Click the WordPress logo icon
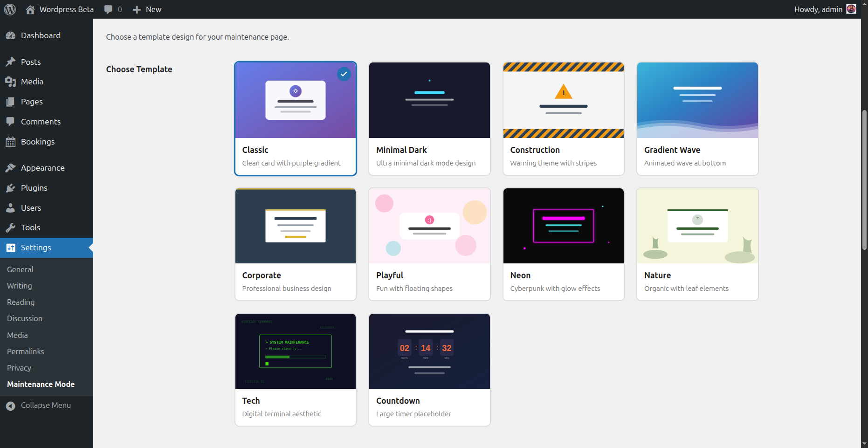The width and height of the screenshot is (868, 448). (10, 9)
